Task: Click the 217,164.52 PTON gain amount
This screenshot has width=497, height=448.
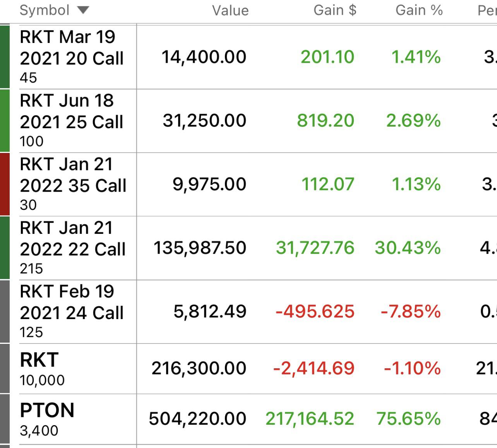Action: 310,419
